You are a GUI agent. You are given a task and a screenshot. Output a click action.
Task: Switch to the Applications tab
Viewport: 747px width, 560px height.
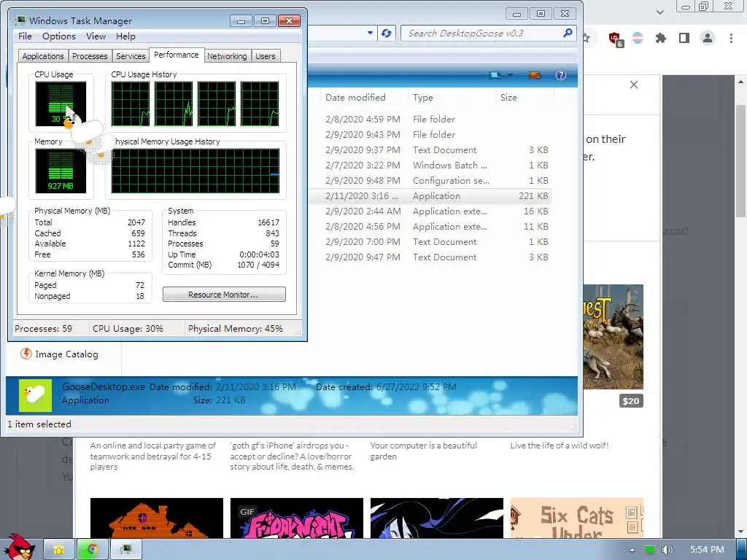click(x=43, y=55)
